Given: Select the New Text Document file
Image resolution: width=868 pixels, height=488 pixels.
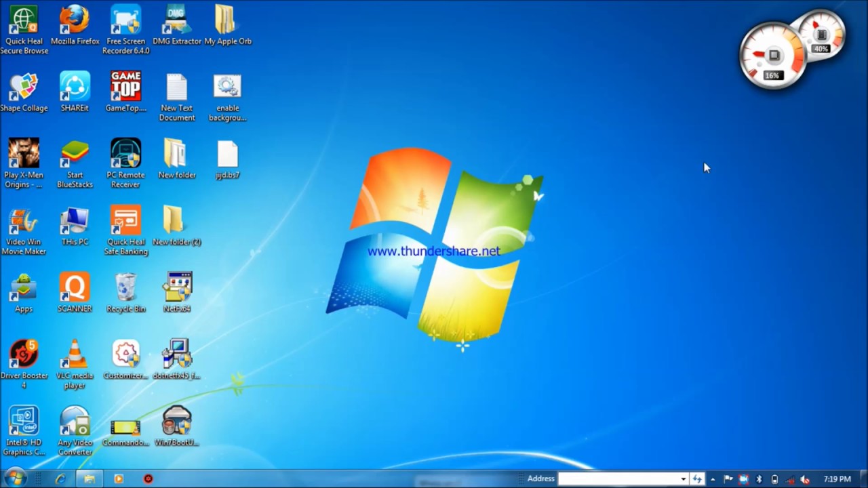Looking at the screenshot, I should click(177, 98).
